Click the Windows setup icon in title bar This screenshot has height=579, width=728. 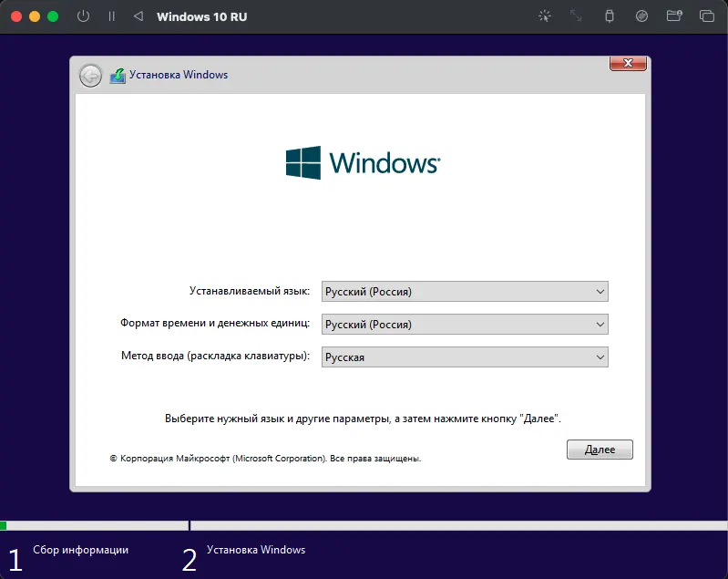pyautogui.click(x=118, y=76)
